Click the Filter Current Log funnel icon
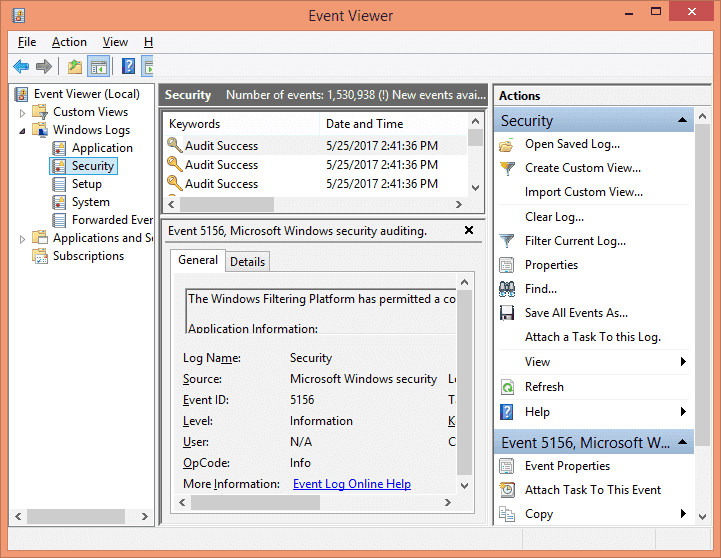721x558 pixels. [507, 241]
